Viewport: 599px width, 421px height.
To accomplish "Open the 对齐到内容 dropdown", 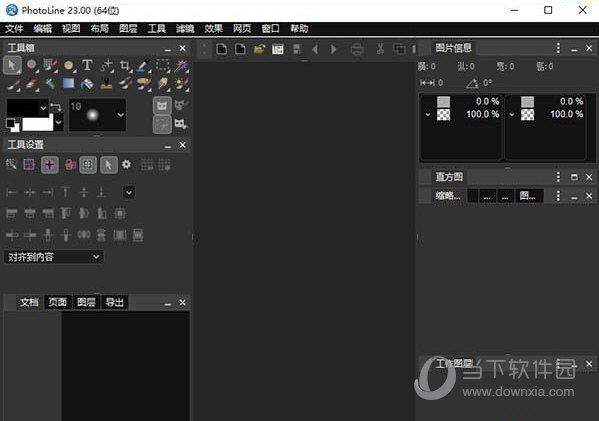I will 53,257.
